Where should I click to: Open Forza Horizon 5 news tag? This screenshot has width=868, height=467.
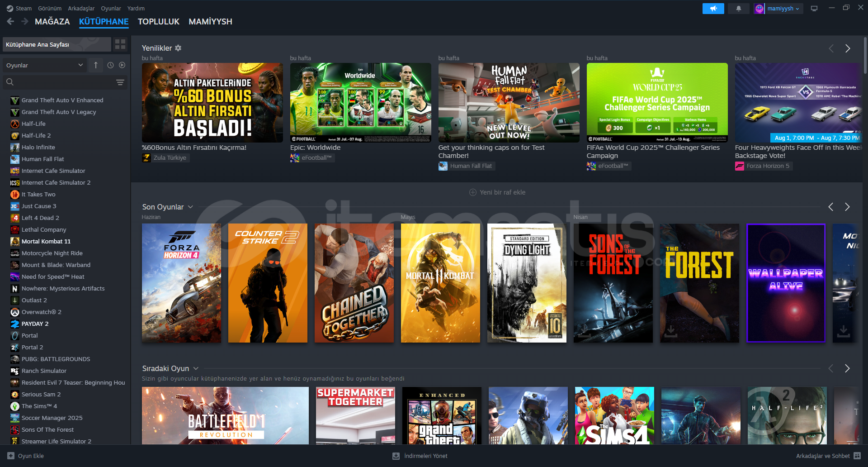tap(764, 166)
